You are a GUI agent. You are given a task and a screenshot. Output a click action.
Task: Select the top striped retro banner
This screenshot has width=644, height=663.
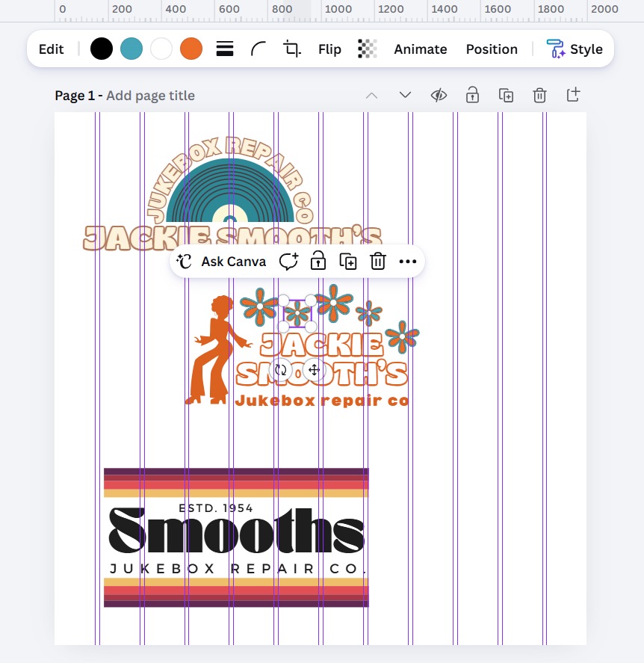[236, 482]
